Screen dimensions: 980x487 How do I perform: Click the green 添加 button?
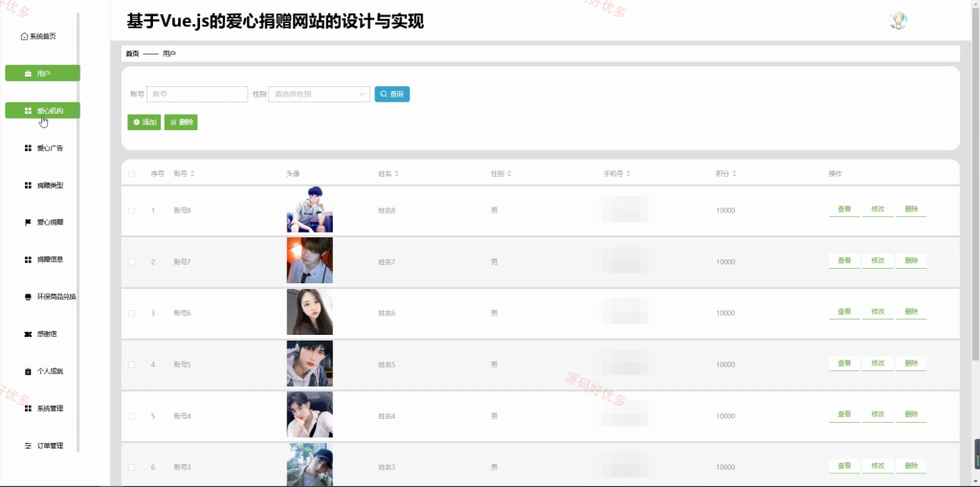(x=145, y=122)
